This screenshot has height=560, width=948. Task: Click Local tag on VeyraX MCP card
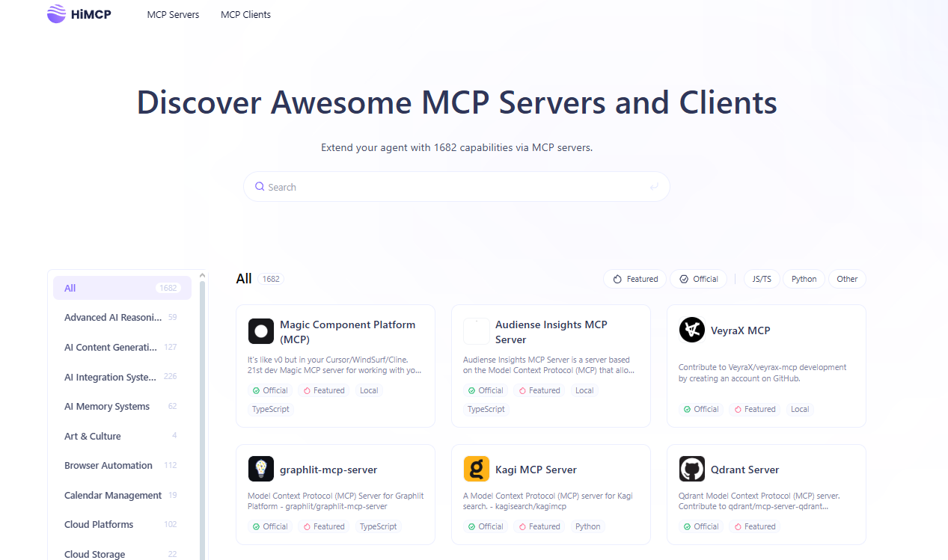[800, 409]
